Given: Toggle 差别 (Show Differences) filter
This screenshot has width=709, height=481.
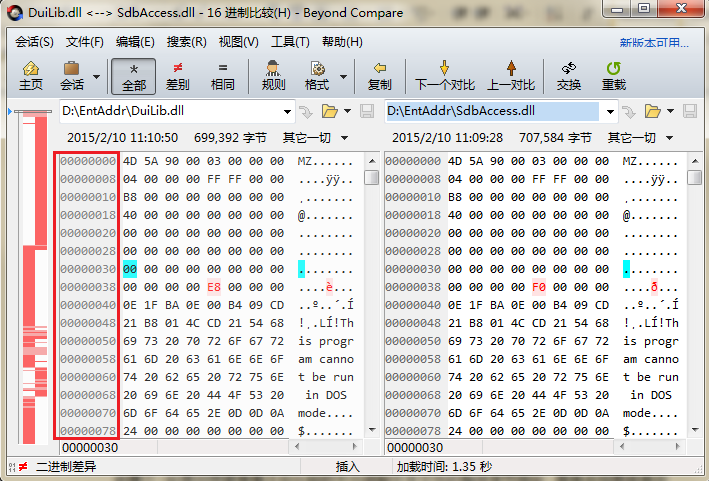Looking at the screenshot, I should coord(177,75).
